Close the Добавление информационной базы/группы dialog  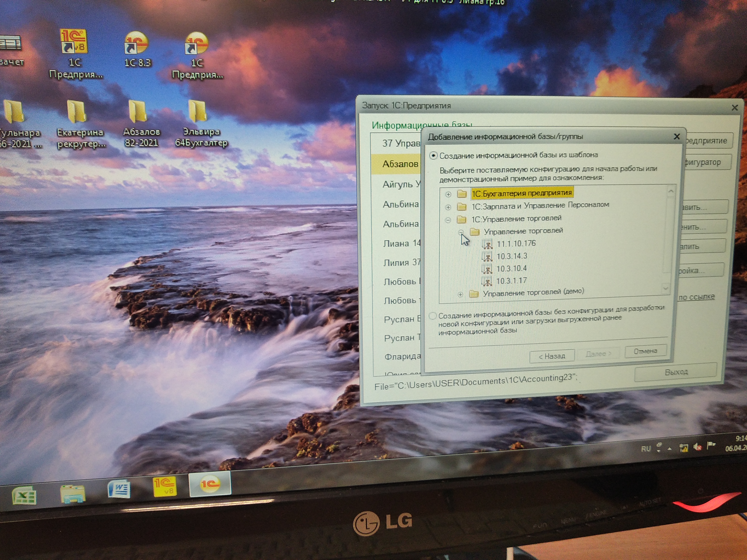(677, 136)
